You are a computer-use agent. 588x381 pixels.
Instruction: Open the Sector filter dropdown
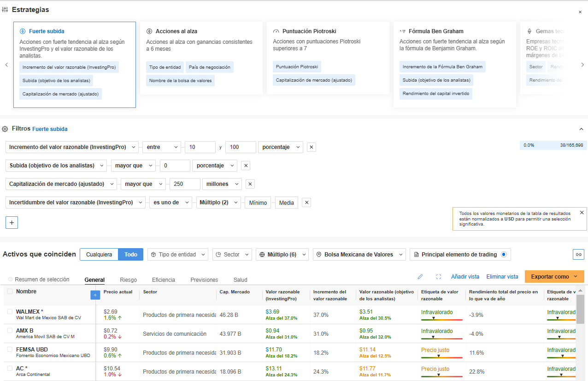tap(232, 255)
